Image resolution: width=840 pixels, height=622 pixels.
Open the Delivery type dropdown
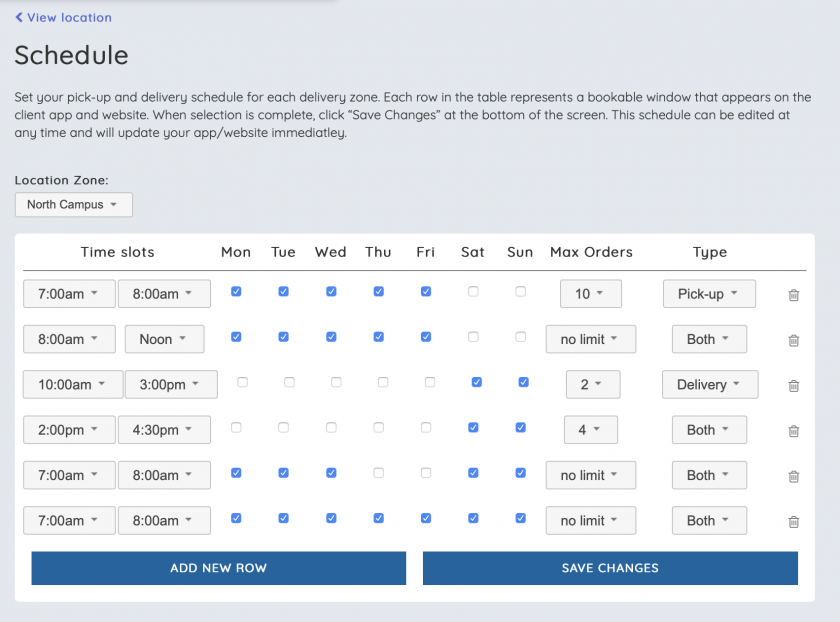click(710, 384)
